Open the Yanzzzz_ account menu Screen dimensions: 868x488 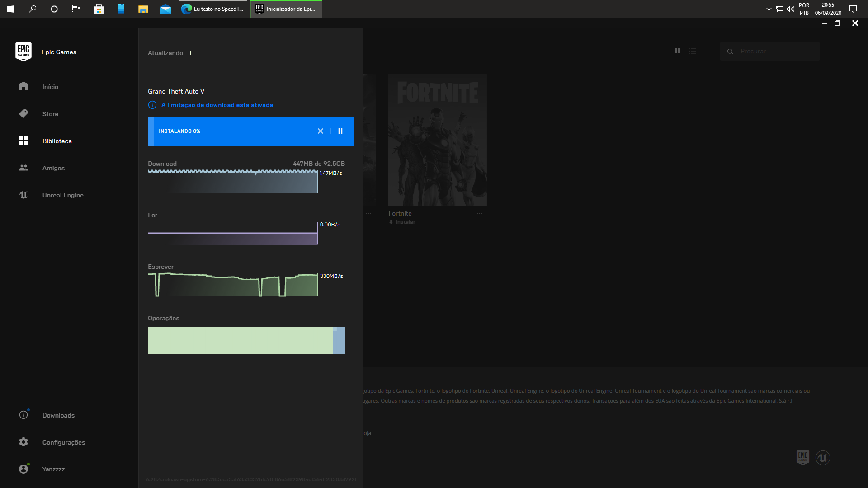(55, 469)
